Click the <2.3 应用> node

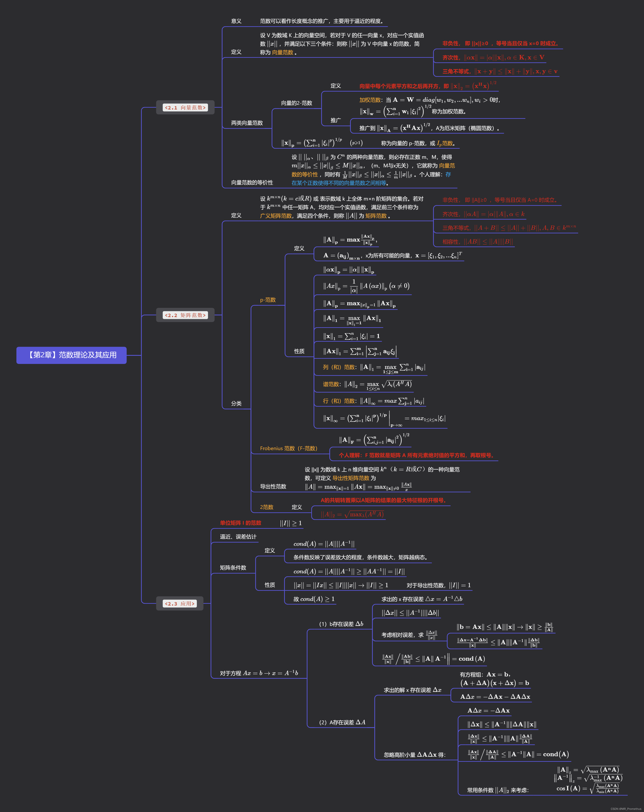tap(180, 604)
